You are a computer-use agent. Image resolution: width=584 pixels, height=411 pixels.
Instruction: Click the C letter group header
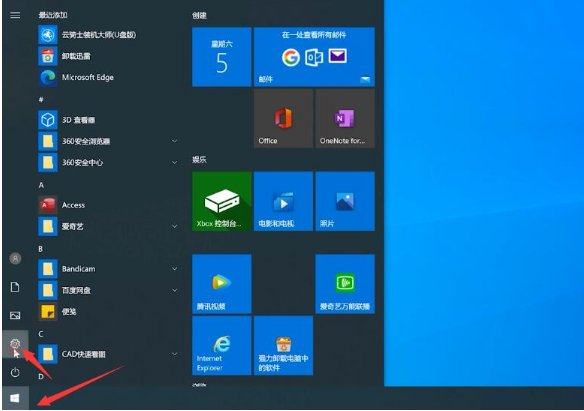41,334
